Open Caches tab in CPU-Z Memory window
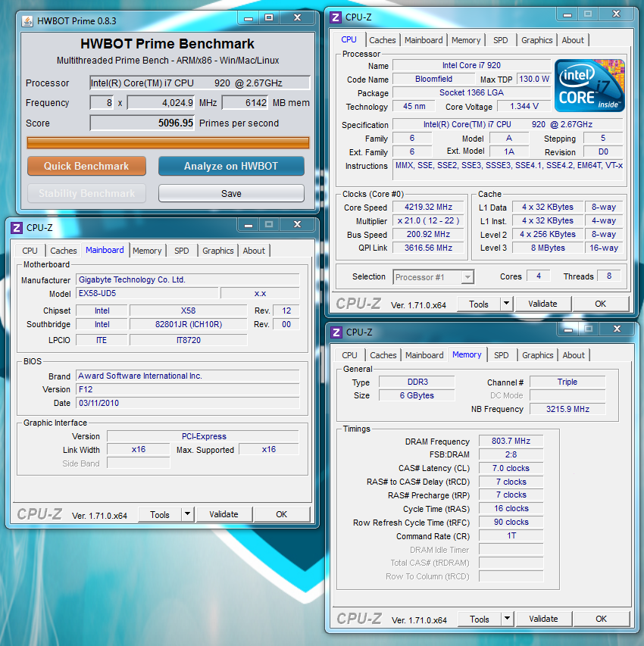 click(383, 355)
